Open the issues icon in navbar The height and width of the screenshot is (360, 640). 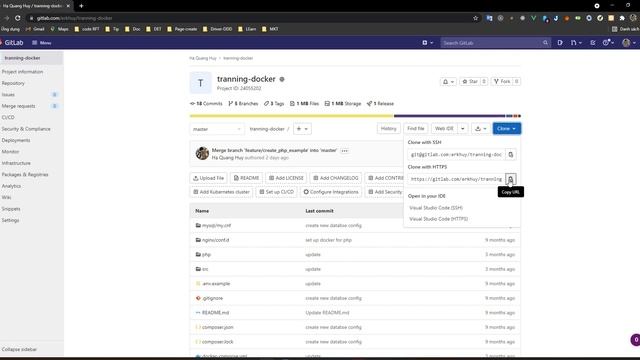[x=560, y=42]
